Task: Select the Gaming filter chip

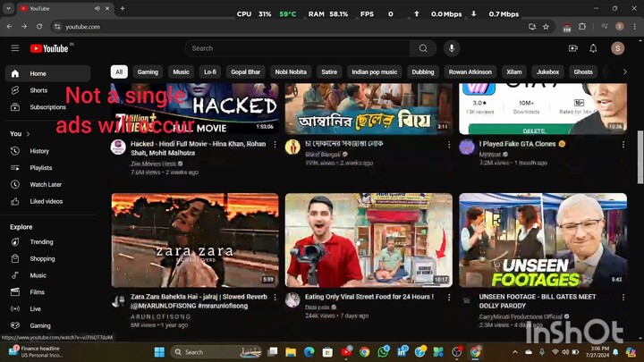Action: click(148, 72)
